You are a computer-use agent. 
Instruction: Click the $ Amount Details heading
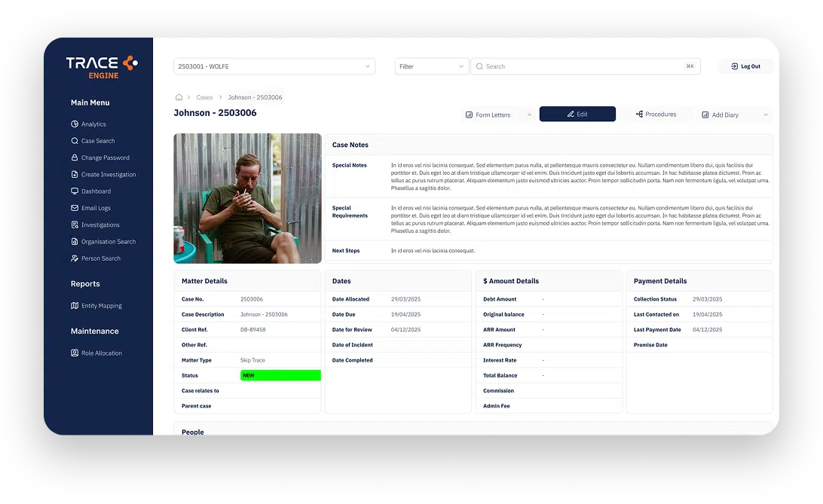coord(511,281)
